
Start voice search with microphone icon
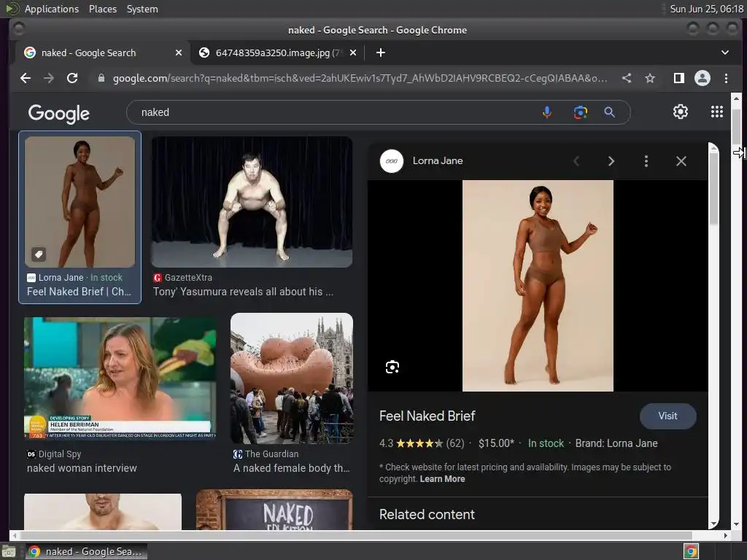point(547,112)
